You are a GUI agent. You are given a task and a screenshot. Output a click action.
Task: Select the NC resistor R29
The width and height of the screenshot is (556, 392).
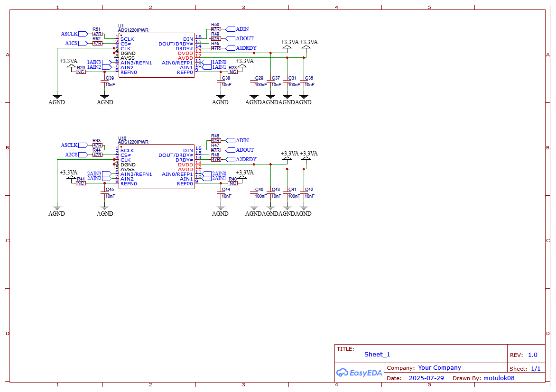click(x=81, y=72)
